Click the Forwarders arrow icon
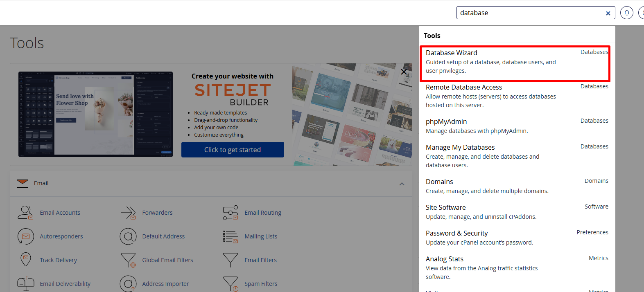The width and height of the screenshot is (644, 292). point(128,213)
